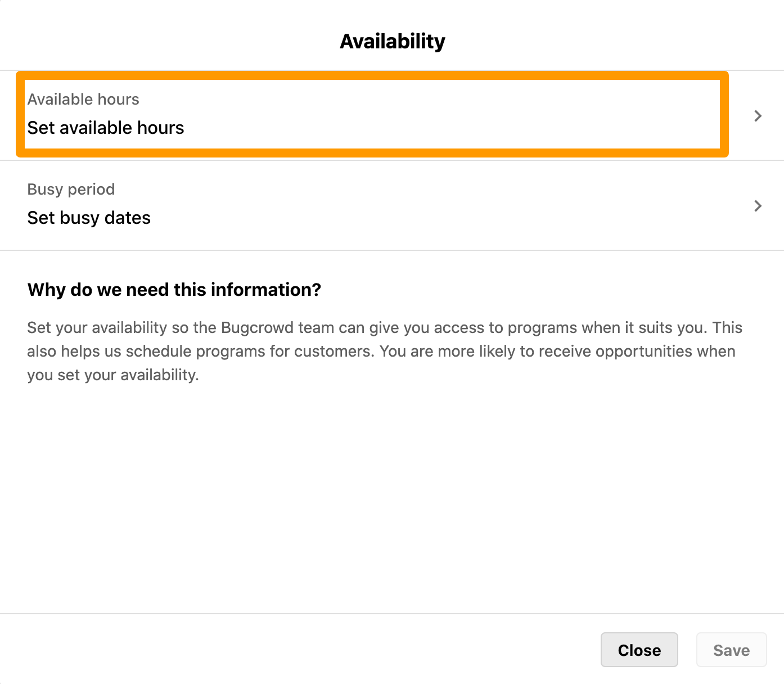Click the Available hours label

click(83, 99)
